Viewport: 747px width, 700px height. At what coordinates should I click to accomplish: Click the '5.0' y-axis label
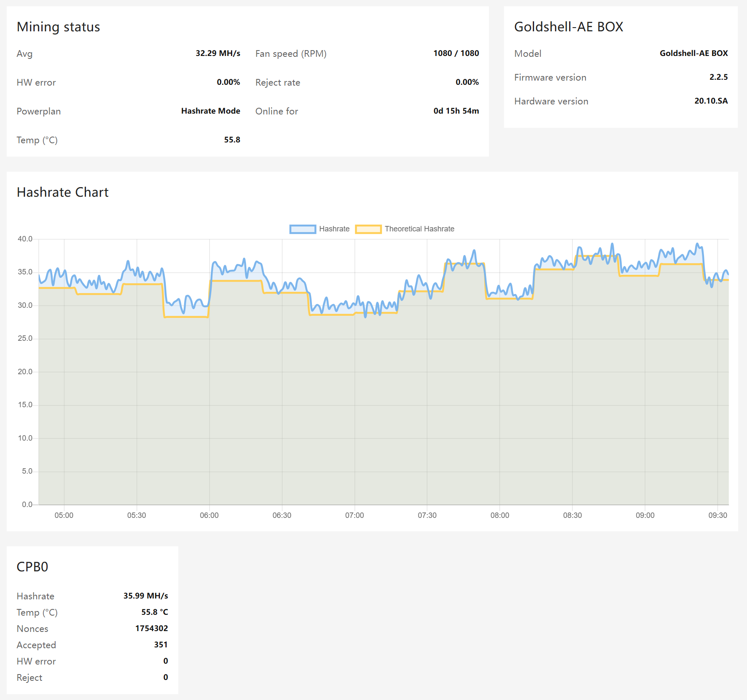coord(27,471)
